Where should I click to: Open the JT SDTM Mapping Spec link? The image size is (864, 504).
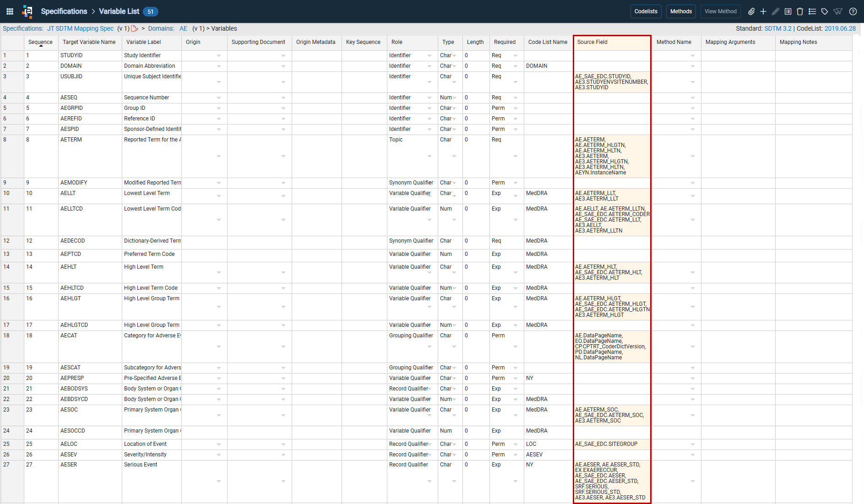(81, 28)
